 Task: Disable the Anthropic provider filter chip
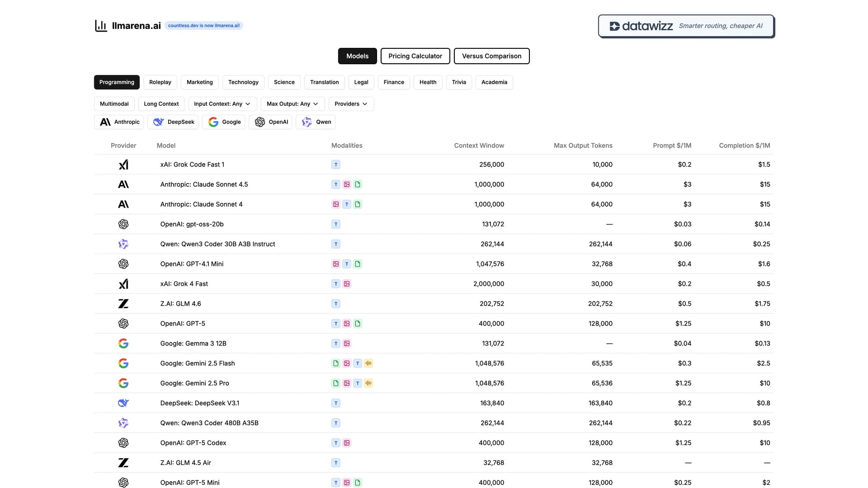118,122
